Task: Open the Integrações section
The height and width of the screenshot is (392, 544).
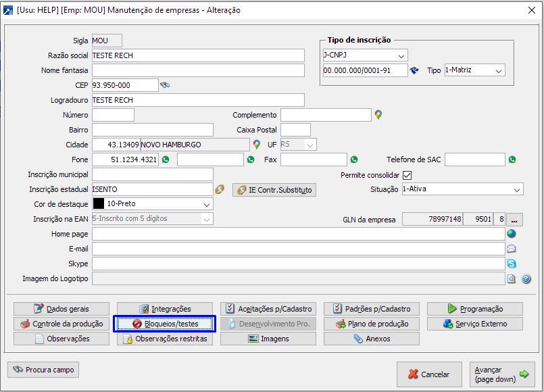Action: pos(165,309)
